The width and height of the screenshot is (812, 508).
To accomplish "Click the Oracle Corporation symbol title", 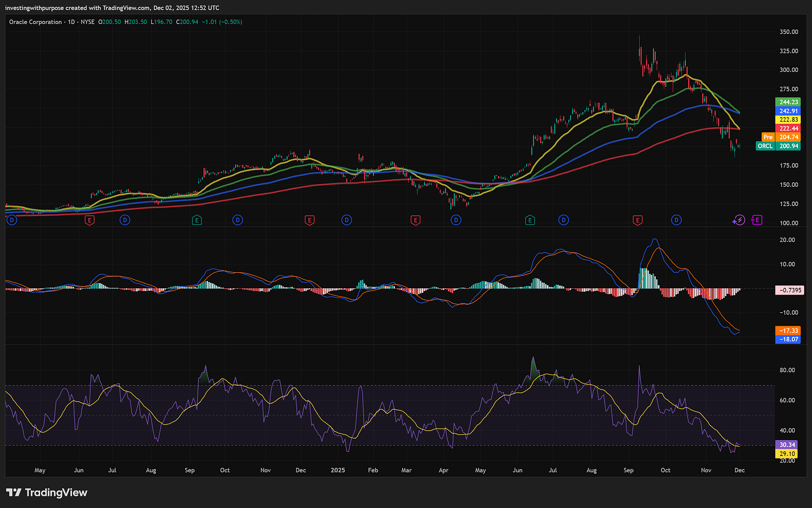I will [x=35, y=22].
